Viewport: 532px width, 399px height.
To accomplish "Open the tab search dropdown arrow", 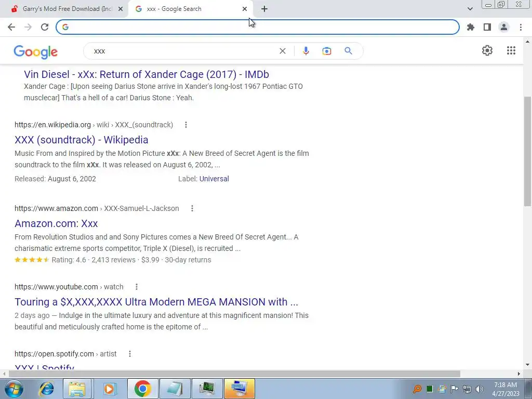I will click(x=470, y=9).
